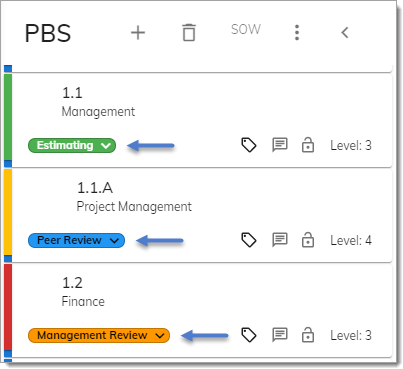
Task: Click the Level: 4 label on 1.1.A
Action: coord(351,241)
